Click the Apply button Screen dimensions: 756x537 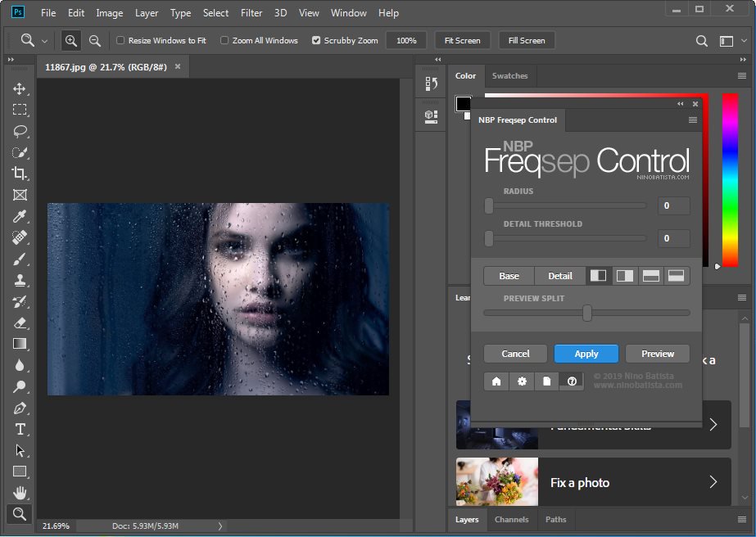(586, 354)
